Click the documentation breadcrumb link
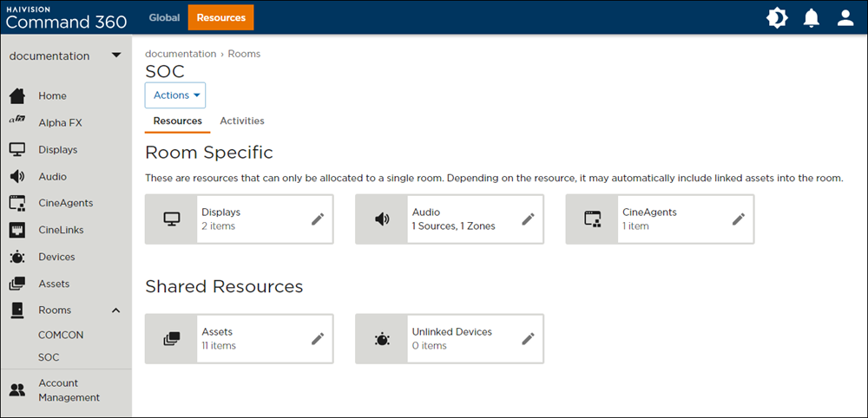Viewport: 868px width, 418px height. (x=181, y=54)
